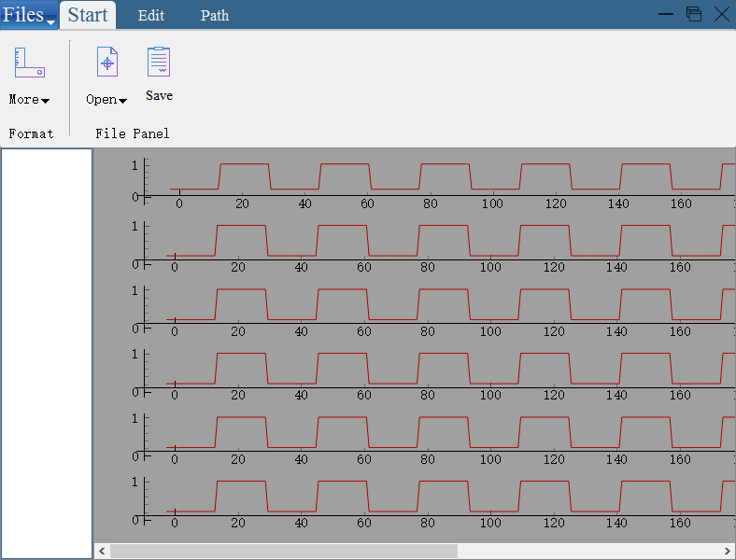Close the application window

coord(722,14)
